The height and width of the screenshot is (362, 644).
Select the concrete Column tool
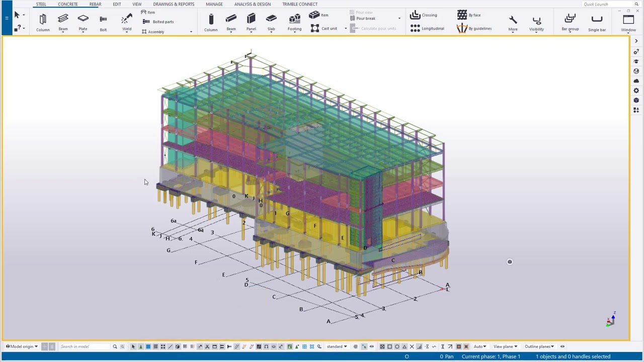pos(211,23)
